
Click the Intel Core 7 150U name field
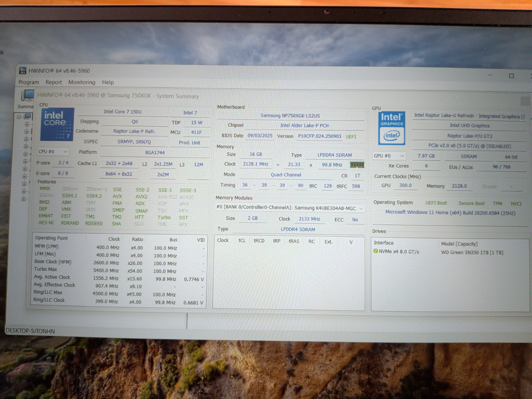pos(123,112)
